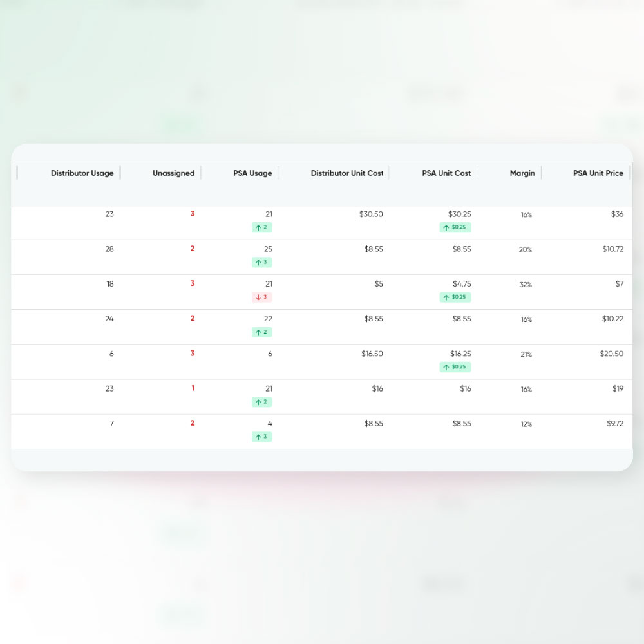Click the $0.25 increase badge under $16.25

pos(455,367)
